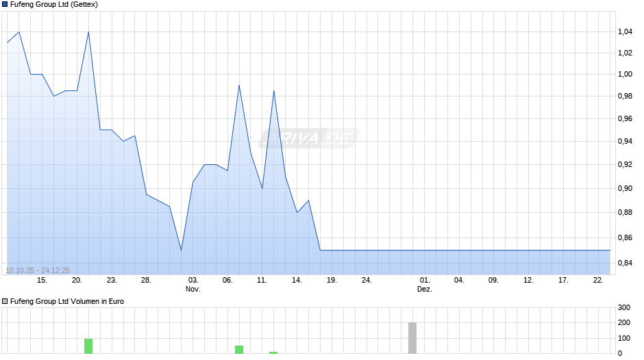
Task: Select the 0,98 price axis label
Action: click(625, 96)
